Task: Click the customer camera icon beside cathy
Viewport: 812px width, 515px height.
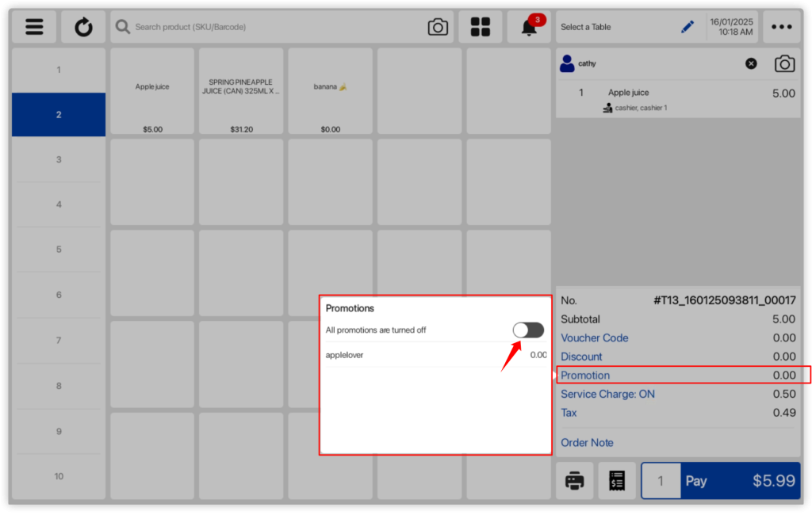Action: (784, 63)
